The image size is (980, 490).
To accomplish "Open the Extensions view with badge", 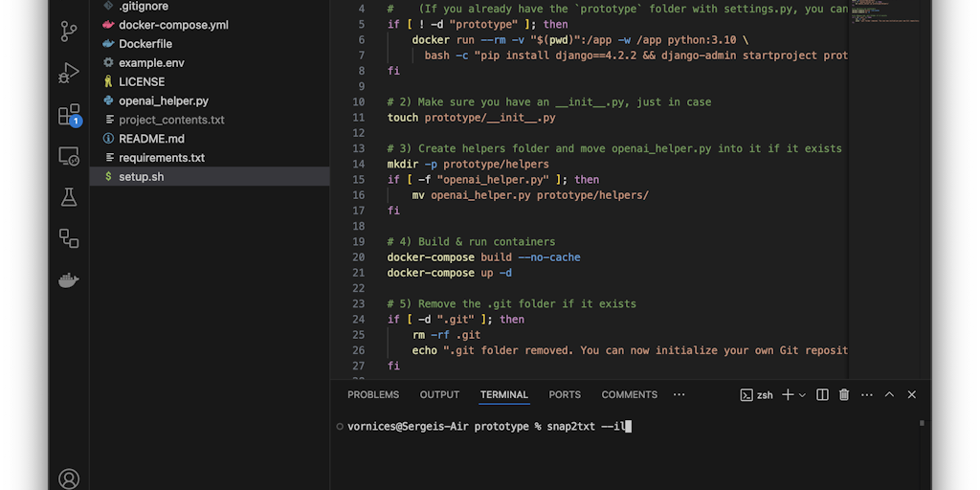I will click(69, 115).
